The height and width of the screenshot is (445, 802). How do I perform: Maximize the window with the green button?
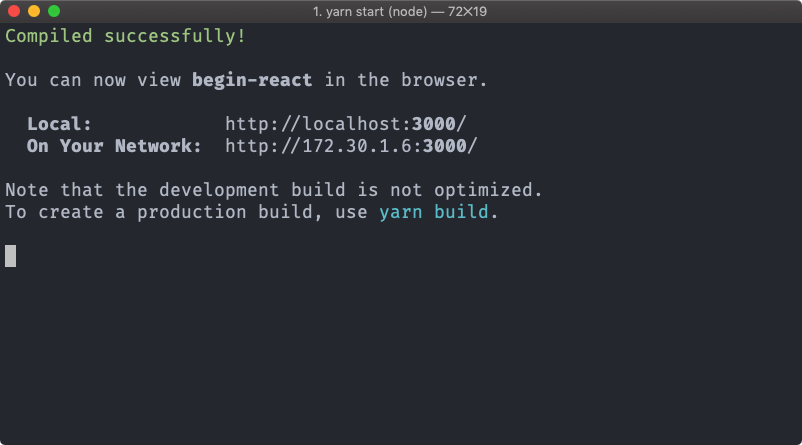(54, 11)
